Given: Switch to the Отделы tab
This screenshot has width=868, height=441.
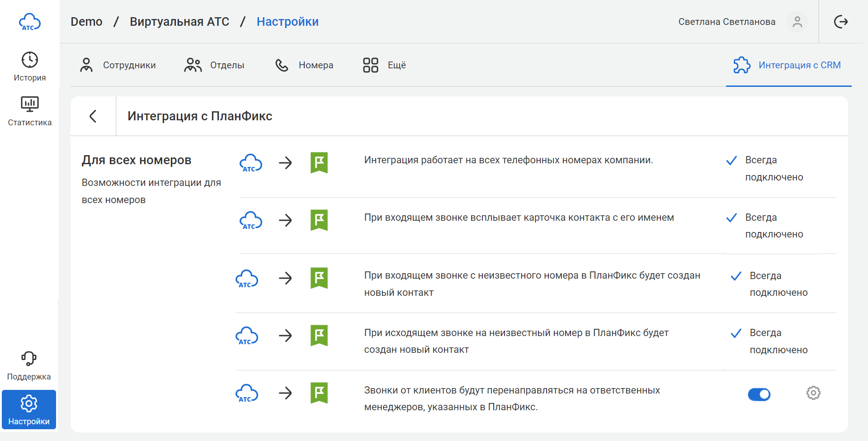Looking at the screenshot, I should (x=214, y=65).
